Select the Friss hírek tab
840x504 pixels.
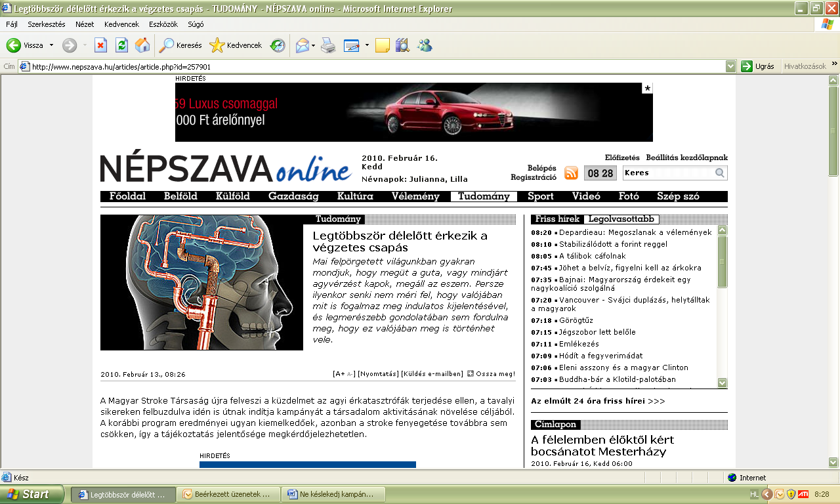point(557,219)
